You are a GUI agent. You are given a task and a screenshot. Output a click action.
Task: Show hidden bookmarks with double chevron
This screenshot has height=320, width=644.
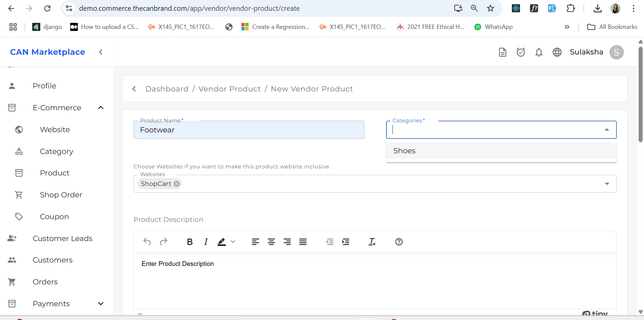pyautogui.click(x=567, y=27)
